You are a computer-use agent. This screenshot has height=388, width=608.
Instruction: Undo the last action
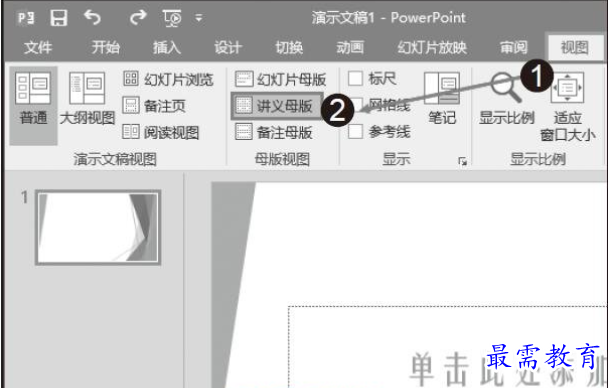pos(93,18)
